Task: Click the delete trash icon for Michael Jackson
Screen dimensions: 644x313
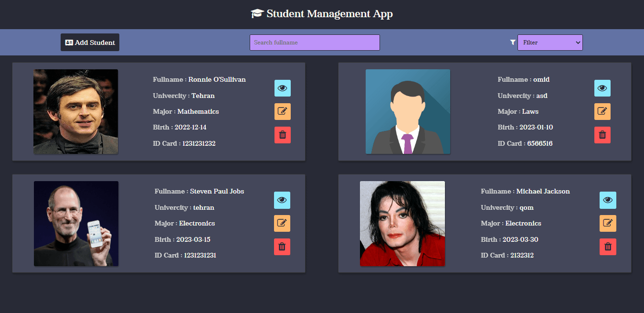Action: click(x=607, y=247)
